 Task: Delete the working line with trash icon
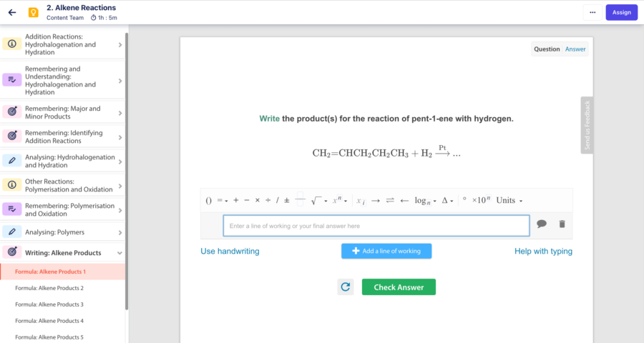click(x=562, y=224)
